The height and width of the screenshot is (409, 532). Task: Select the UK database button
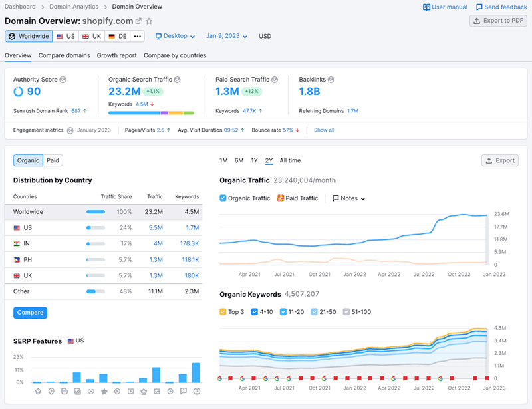[x=92, y=37]
